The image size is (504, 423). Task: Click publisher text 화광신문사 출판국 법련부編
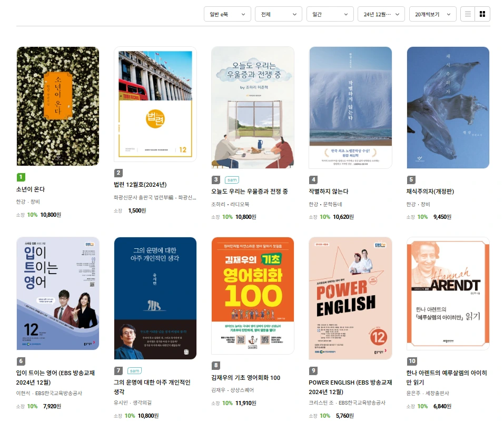click(144, 197)
